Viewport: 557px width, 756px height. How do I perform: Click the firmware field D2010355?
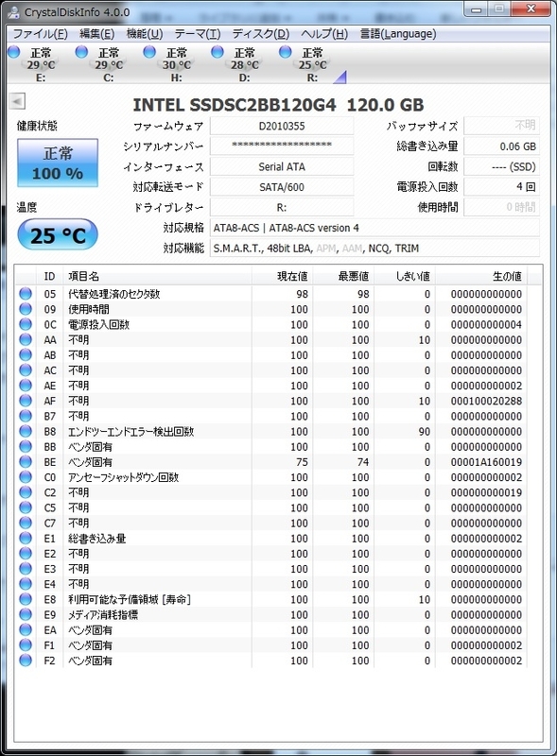point(282,127)
